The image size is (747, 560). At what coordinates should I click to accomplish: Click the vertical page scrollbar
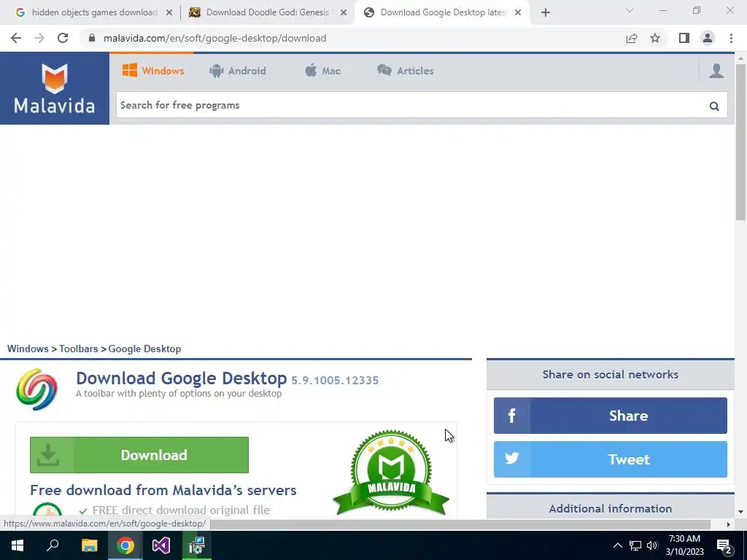740,142
